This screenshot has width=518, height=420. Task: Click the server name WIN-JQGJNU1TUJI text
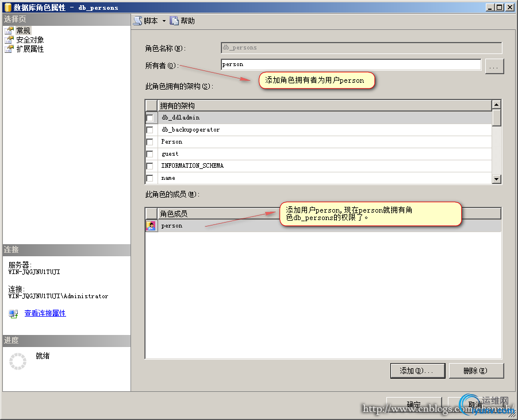coord(34,272)
